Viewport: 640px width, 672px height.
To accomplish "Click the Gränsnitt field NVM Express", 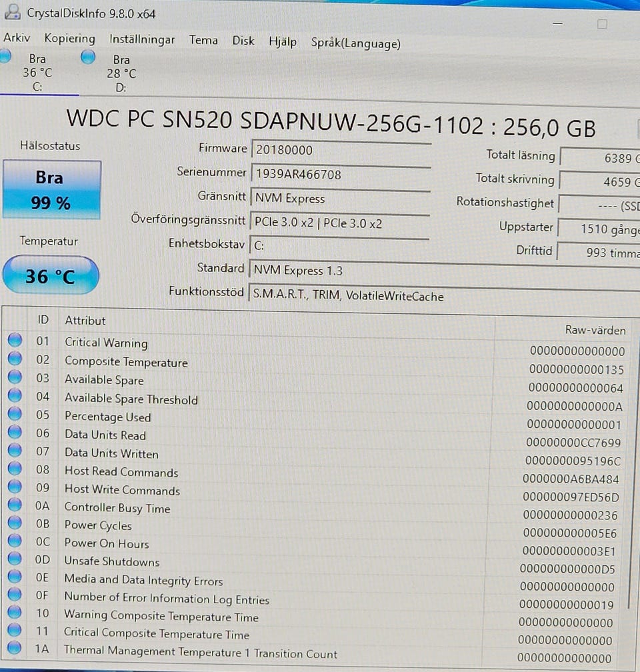I will [x=341, y=199].
